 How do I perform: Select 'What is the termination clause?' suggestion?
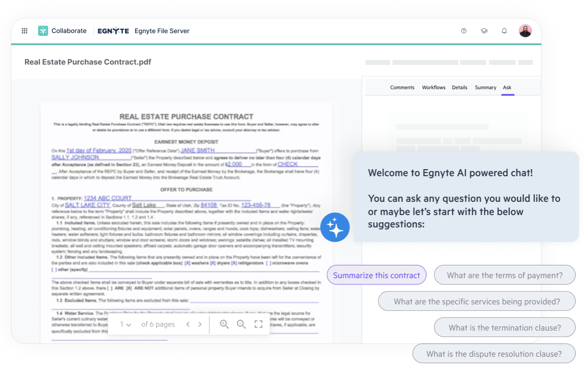pyautogui.click(x=504, y=328)
